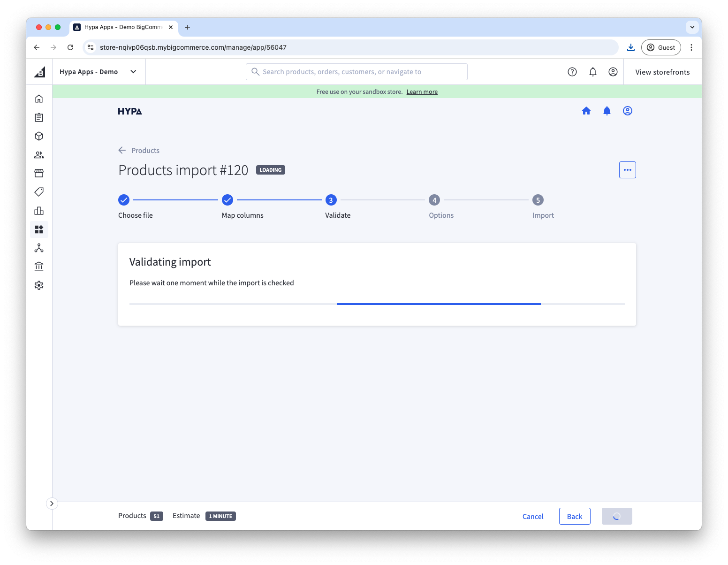The image size is (728, 565).
Task: Cancel the products import
Action: click(533, 516)
